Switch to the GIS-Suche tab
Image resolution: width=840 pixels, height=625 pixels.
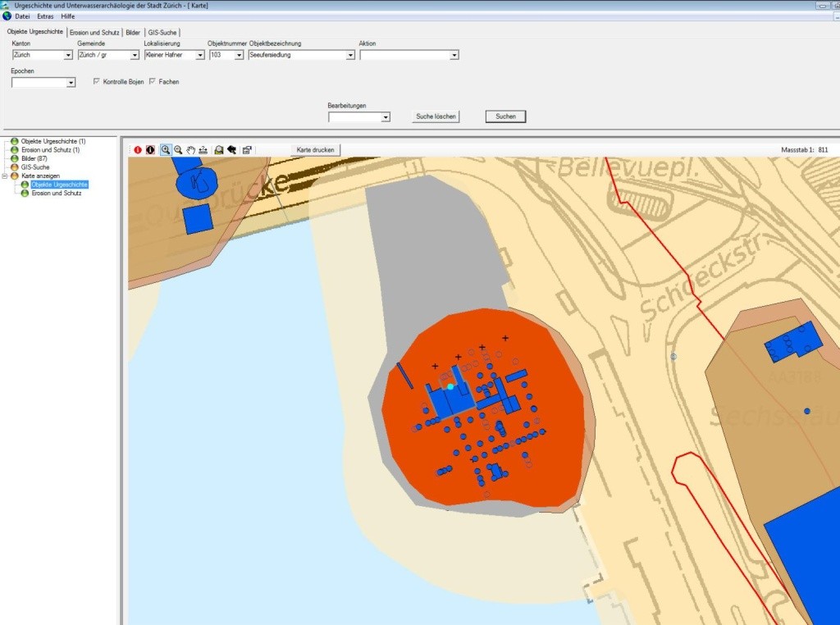point(162,33)
